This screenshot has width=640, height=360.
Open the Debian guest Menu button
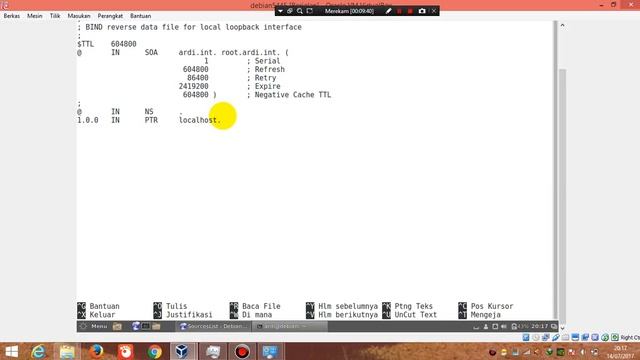(94, 326)
